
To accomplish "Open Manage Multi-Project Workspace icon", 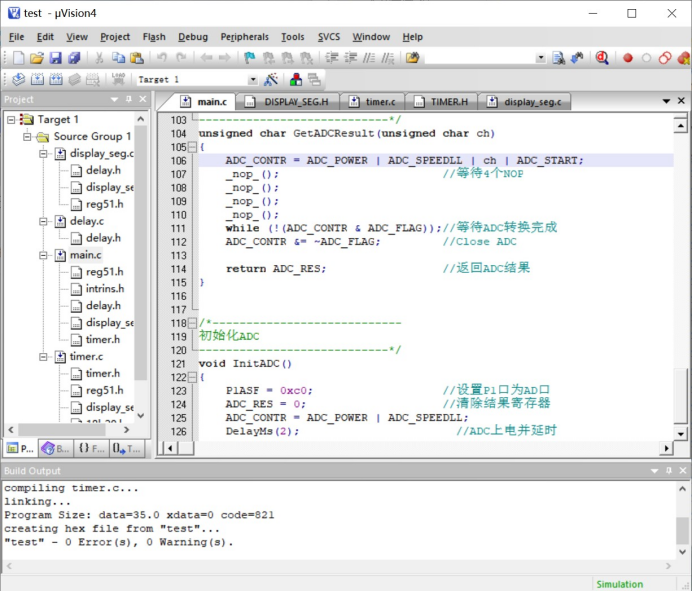I will 314,79.
